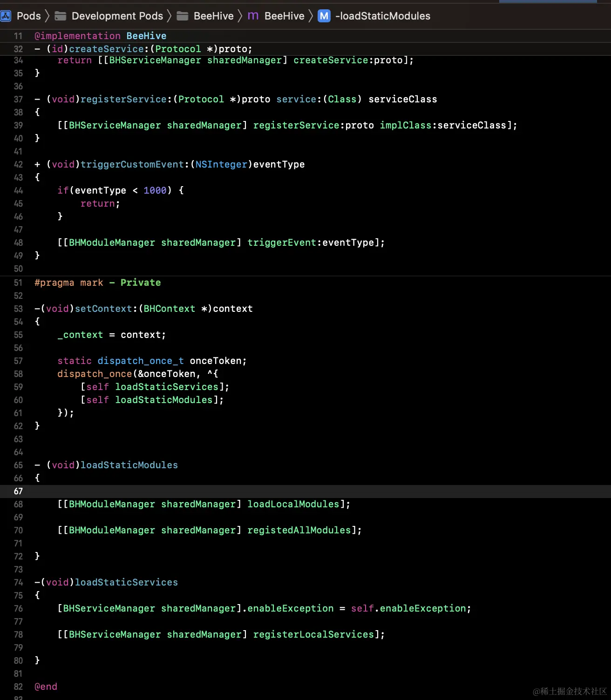This screenshot has width=611, height=700.
Task: Click 'loadLocalModules' call
Action: 293,504
